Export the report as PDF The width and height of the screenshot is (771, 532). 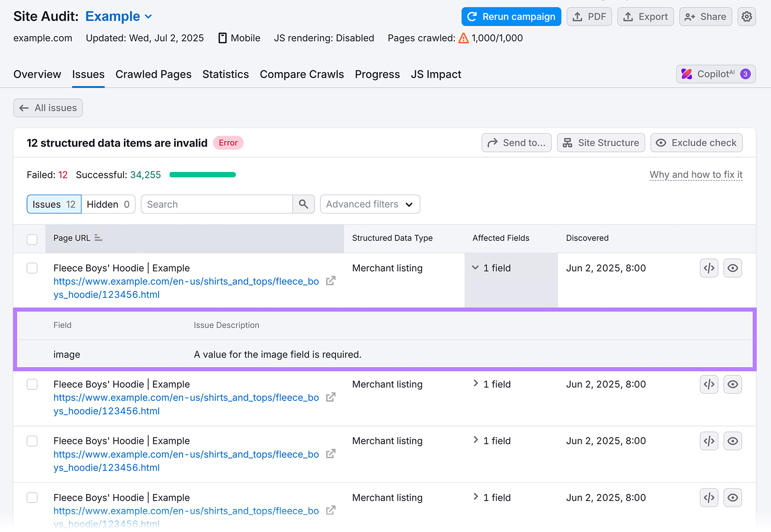(589, 16)
